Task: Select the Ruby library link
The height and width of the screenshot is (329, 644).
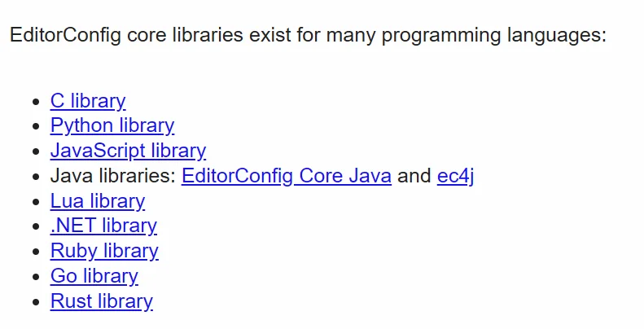Action: click(104, 251)
